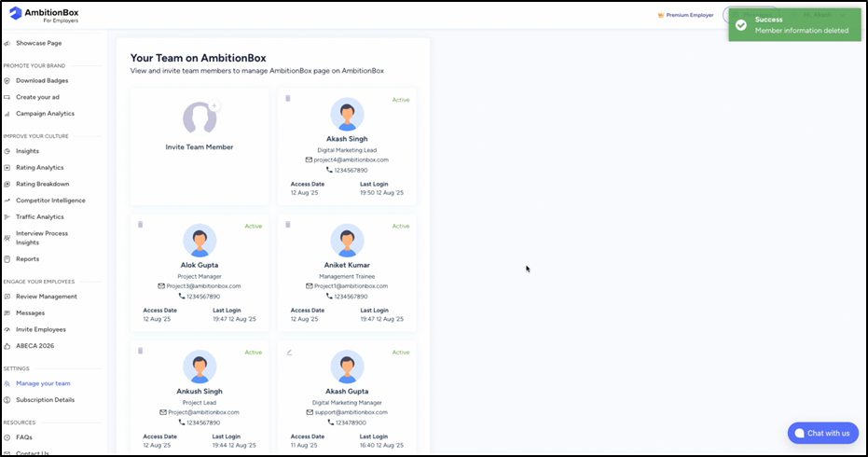Screen dimensions: 868x457
Task: Click Invite Team Member avatar icon
Action: tap(200, 118)
